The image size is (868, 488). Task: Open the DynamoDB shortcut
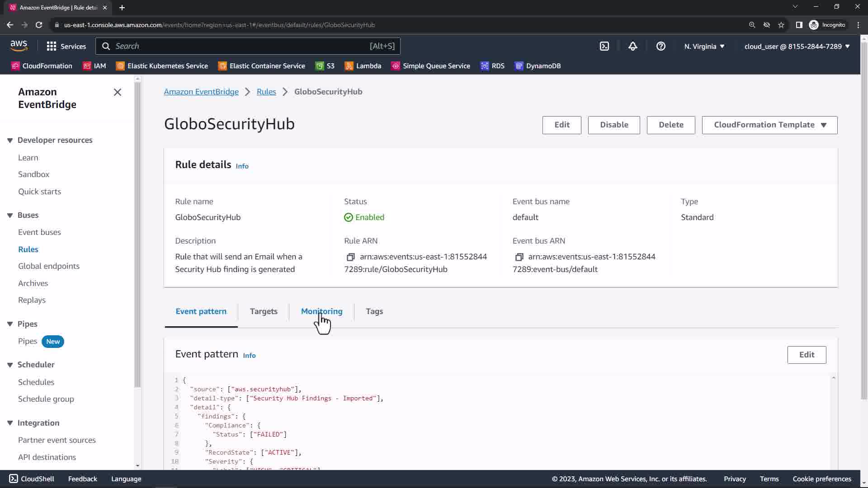538,66
